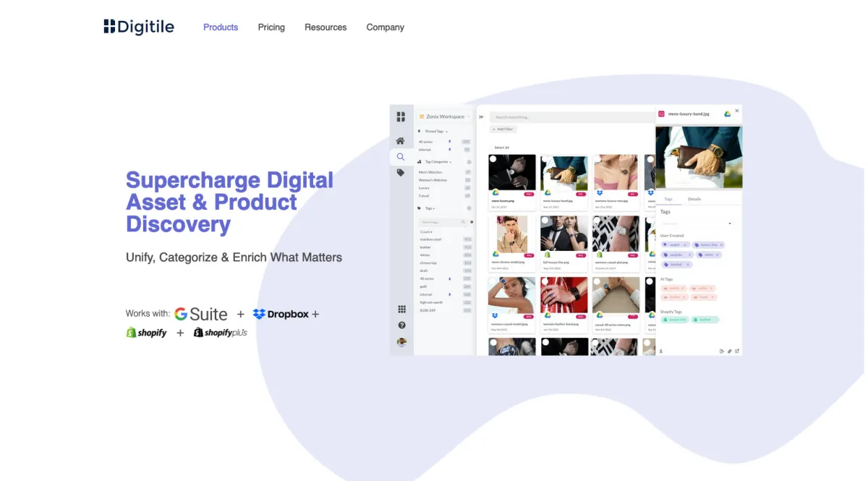Switch to the Tags tab

click(x=668, y=199)
